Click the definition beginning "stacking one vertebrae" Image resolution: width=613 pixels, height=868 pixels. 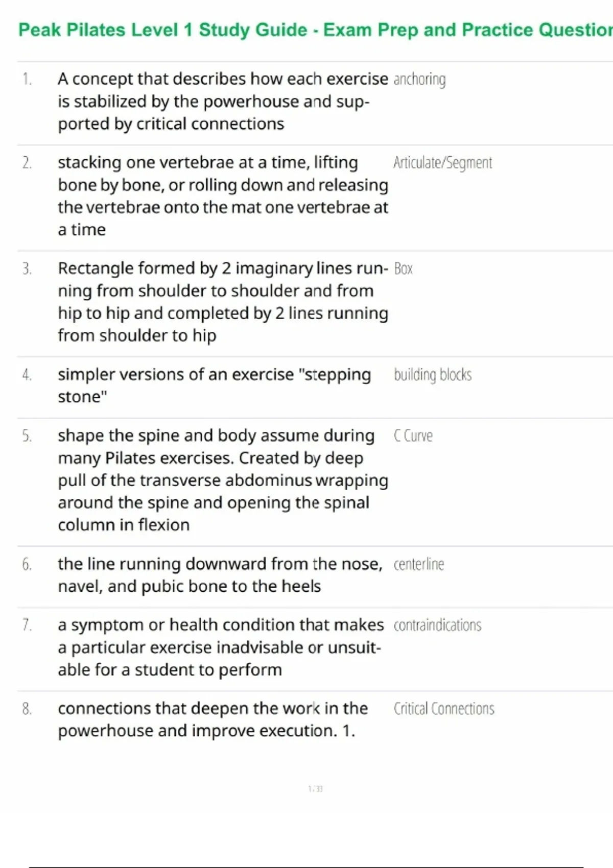coord(223,196)
